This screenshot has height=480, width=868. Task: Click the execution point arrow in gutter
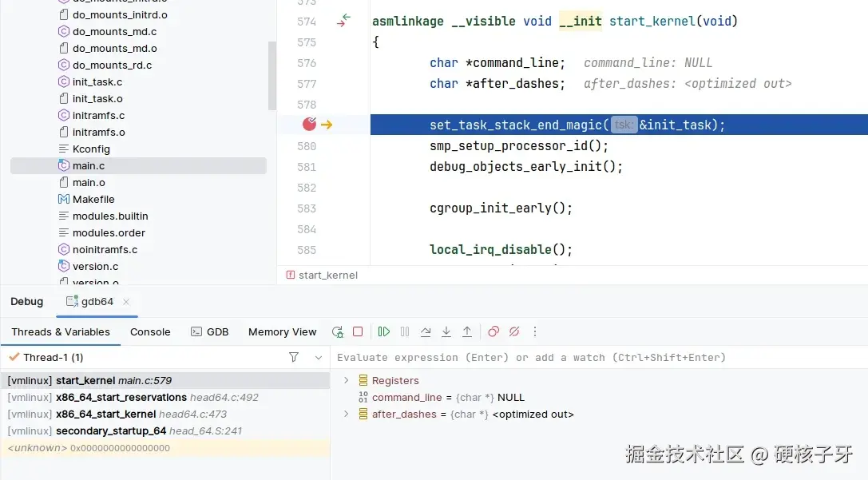coord(327,125)
